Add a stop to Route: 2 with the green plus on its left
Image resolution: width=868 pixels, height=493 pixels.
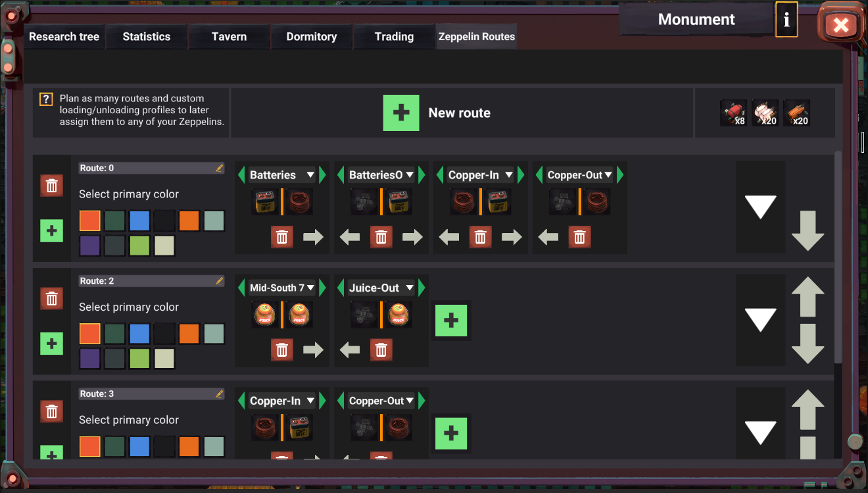pos(52,344)
